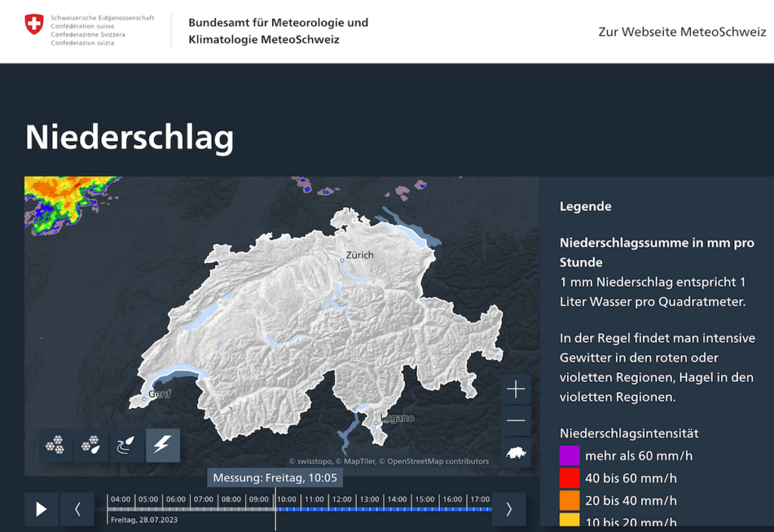Jump timeline to 09:00
The height and width of the screenshot is (532, 774).
[x=259, y=500]
